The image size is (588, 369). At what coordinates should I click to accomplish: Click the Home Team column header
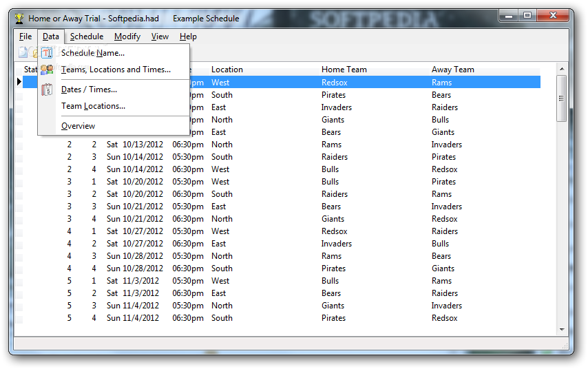pyautogui.click(x=344, y=70)
